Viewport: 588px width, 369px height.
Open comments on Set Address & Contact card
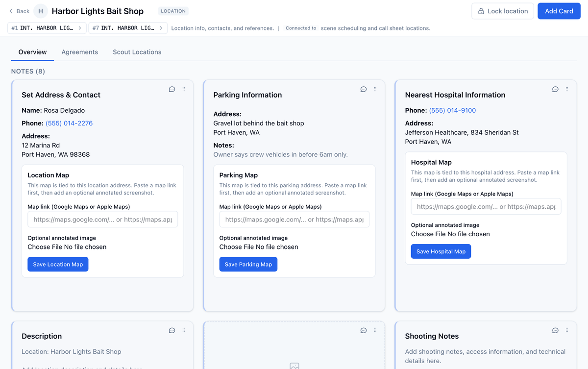172,89
